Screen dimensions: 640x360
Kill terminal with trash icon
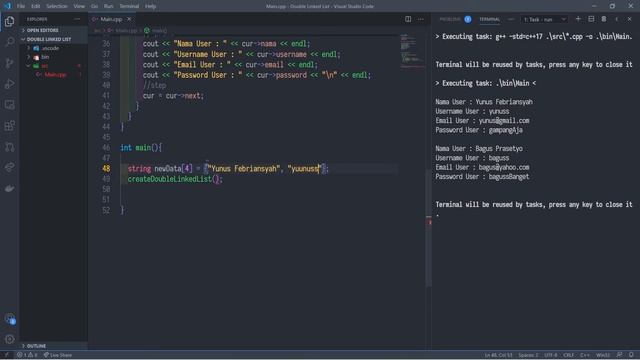[x=604, y=19]
